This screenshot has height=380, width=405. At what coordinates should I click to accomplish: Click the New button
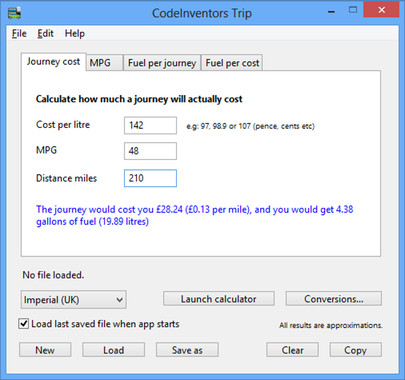45,350
